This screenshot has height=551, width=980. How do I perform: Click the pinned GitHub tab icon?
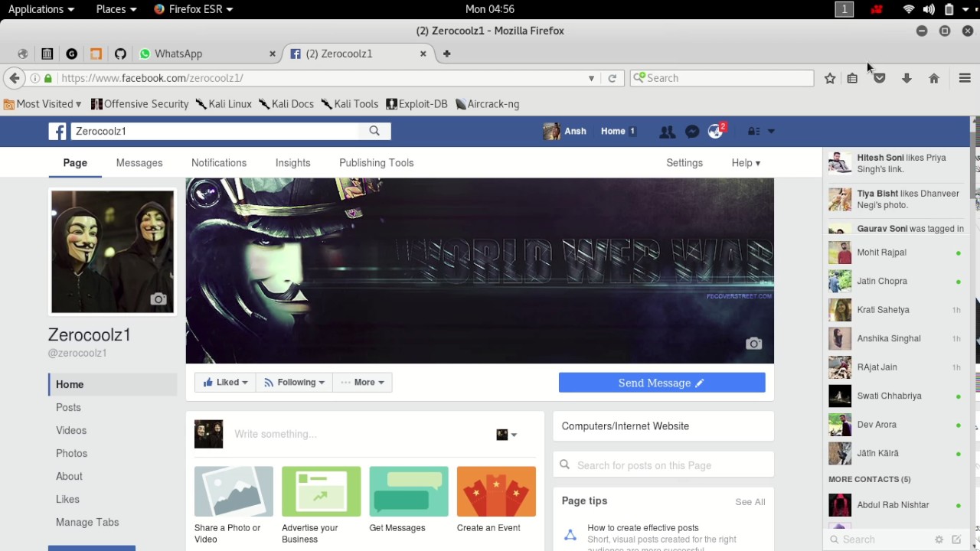[x=120, y=54]
